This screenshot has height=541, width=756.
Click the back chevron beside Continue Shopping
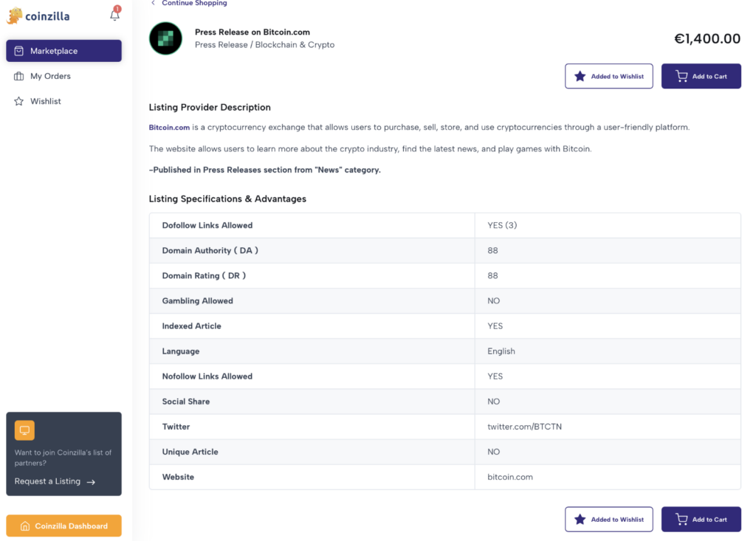click(153, 3)
